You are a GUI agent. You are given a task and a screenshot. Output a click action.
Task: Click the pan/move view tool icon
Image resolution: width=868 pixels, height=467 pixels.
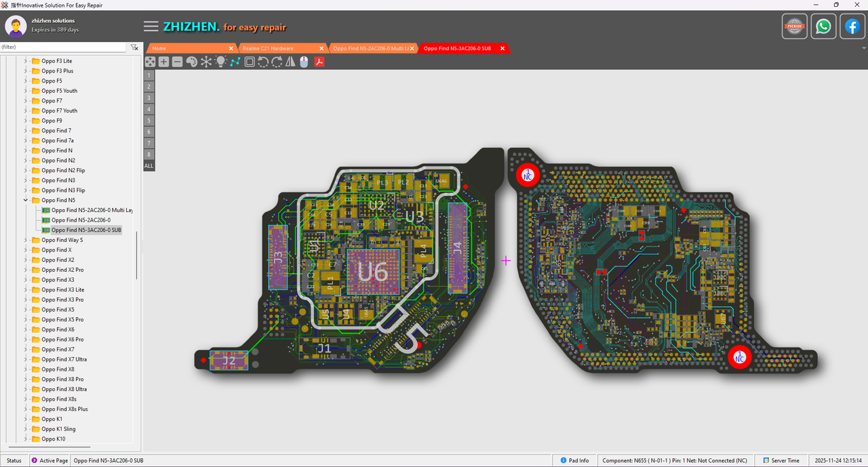coord(150,62)
